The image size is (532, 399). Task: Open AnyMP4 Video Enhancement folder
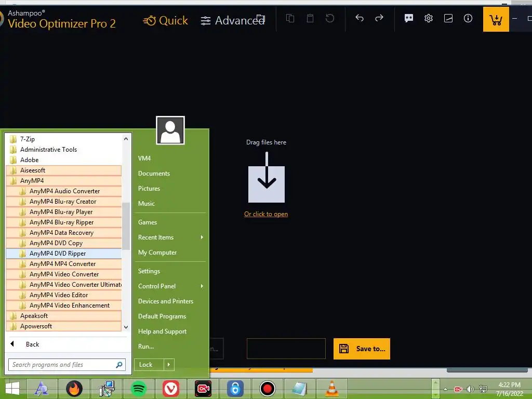(x=64, y=305)
